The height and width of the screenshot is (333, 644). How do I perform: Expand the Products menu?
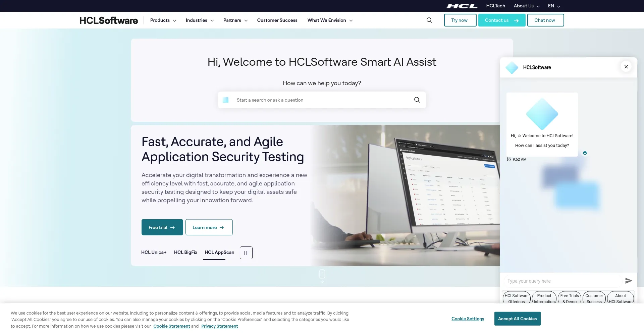(163, 20)
